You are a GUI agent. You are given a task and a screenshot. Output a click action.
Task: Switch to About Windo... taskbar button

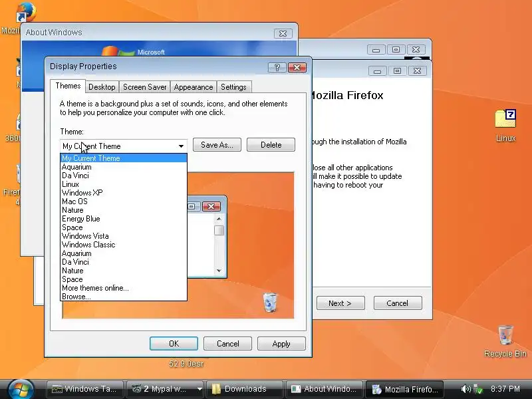[325, 389]
